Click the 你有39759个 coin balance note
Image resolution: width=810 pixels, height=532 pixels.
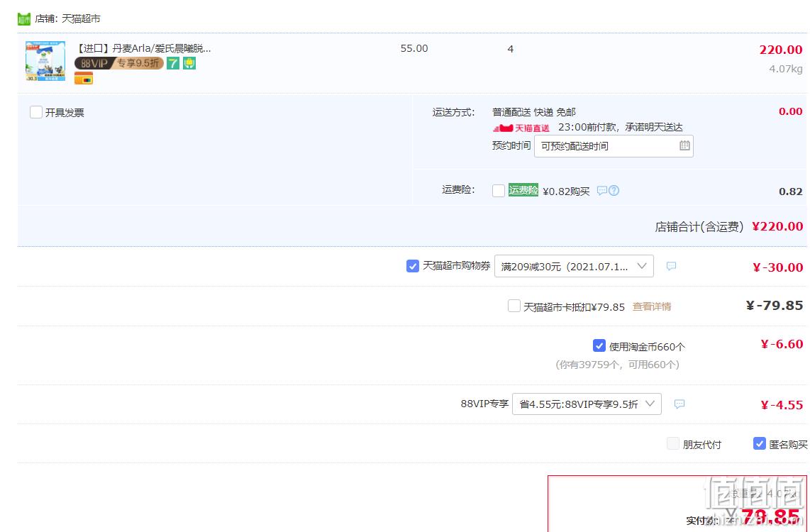pos(617,365)
